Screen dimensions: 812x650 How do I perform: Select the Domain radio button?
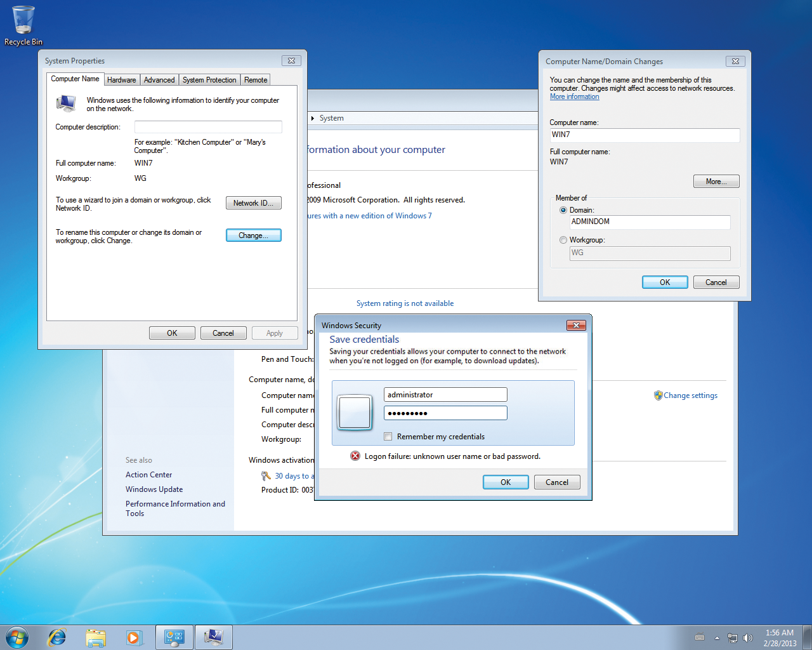pos(563,210)
